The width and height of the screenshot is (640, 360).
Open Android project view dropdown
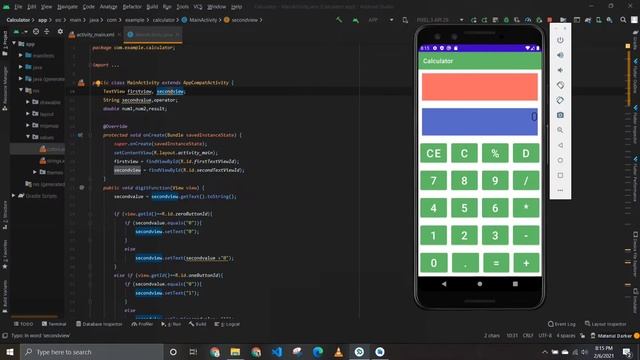pyautogui.click(x=21, y=31)
